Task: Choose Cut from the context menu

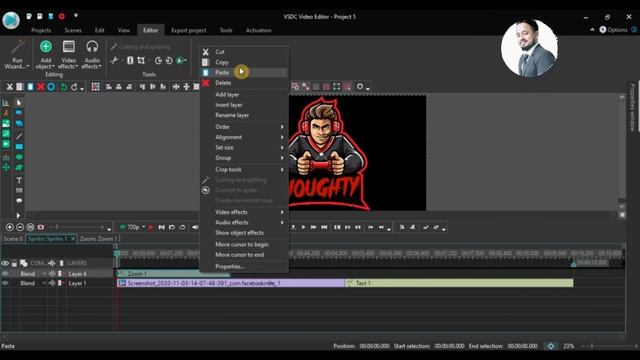Action: [x=244, y=52]
